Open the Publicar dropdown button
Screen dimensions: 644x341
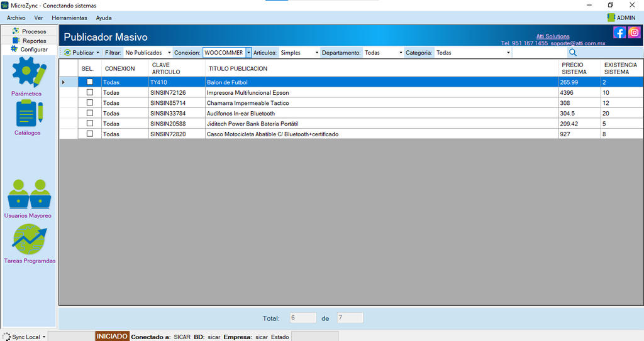pyautogui.click(x=82, y=53)
